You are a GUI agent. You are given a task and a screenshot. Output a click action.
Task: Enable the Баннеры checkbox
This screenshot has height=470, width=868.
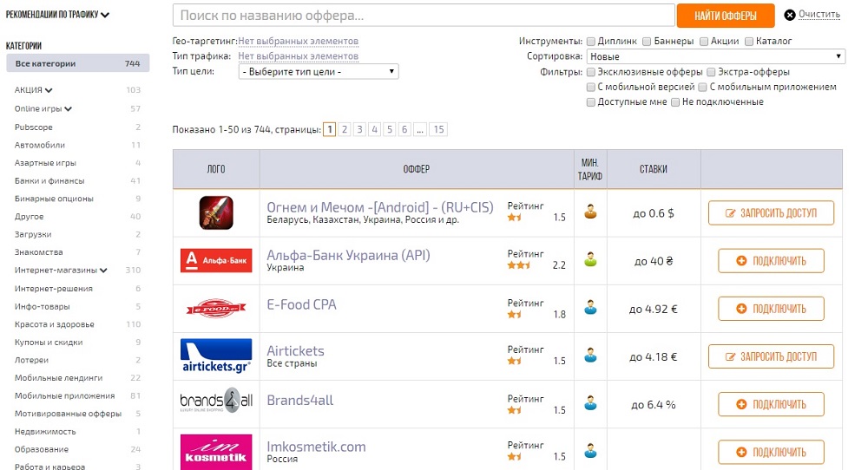[647, 42]
